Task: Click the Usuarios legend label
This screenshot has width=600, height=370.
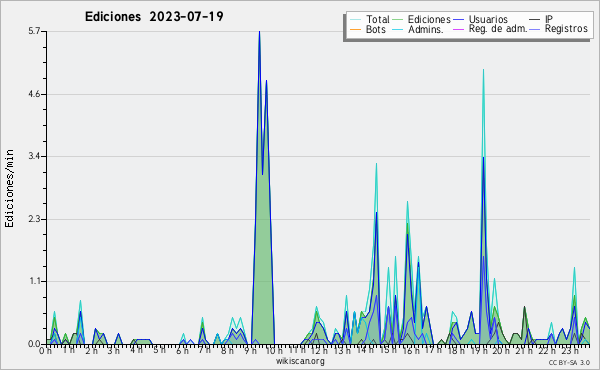Action: click(x=488, y=20)
